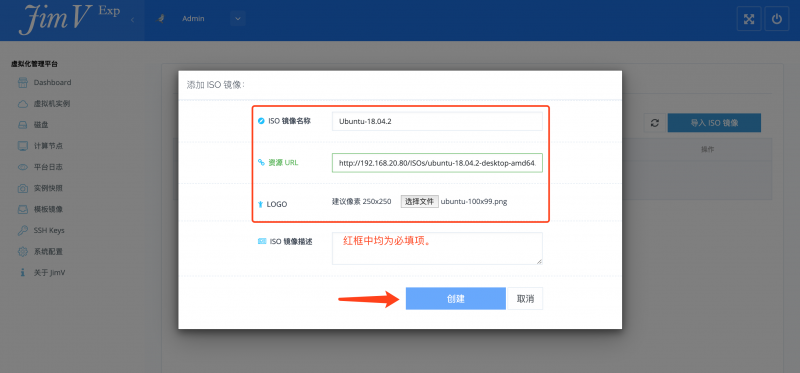
Task: Open 实例快照 in the sidebar
Action: click(48, 188)
